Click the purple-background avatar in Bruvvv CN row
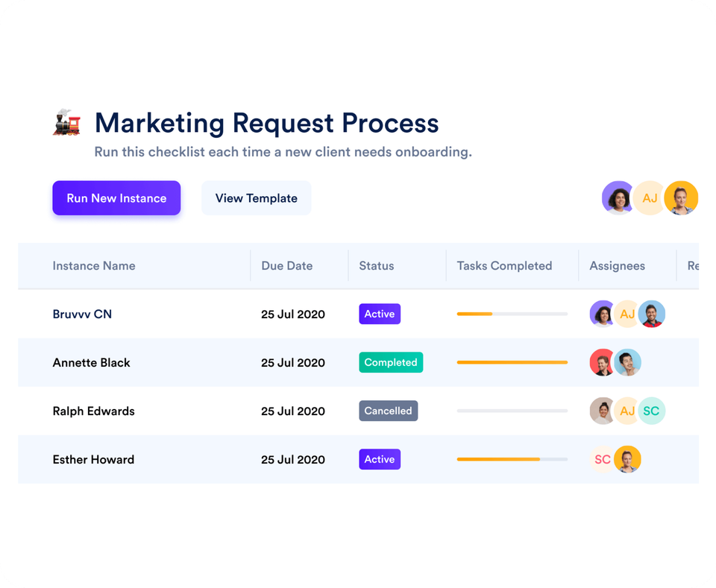The width and height of the screenshot is (716, 588). click(603, 314)
